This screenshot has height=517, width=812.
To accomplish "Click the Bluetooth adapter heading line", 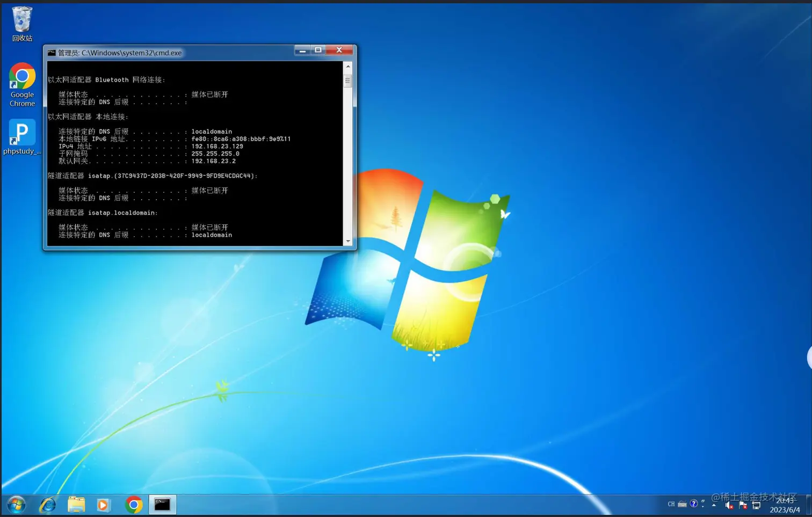I will [106, 79].
